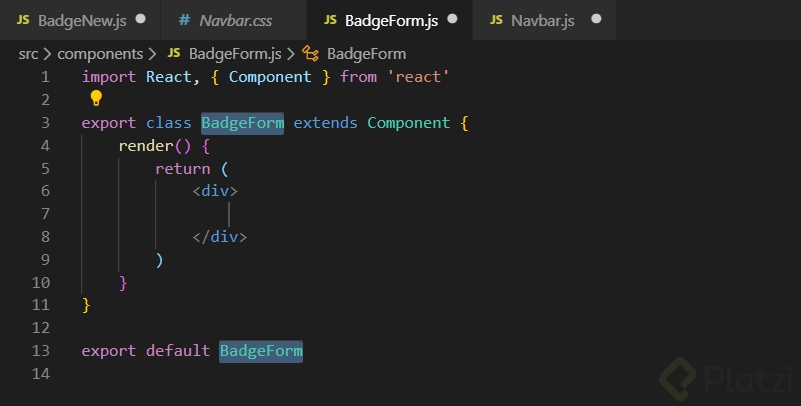Click the Platzi logo watermark

721,380
